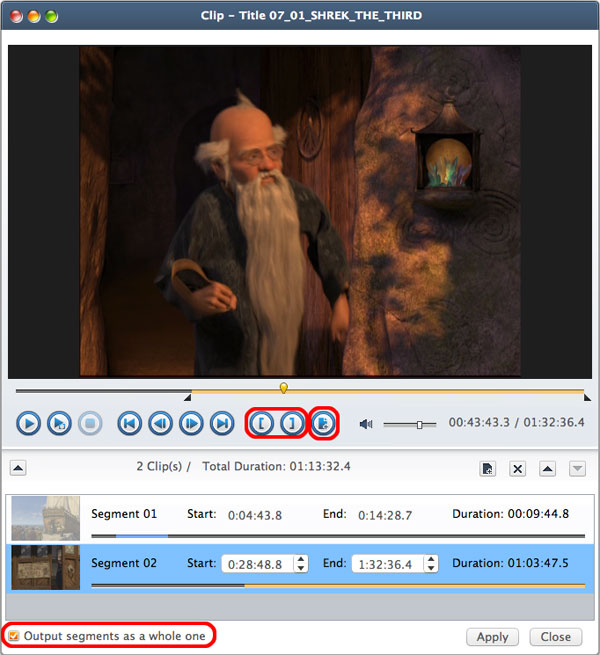
Task: Click the Close button
Action: (x=556, y=637)
